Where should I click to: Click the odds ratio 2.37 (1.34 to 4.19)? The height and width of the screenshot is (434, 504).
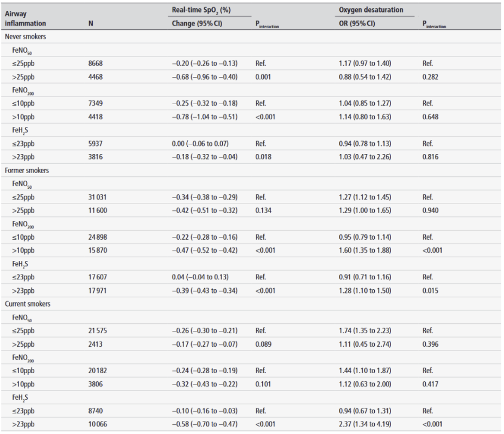365,424
